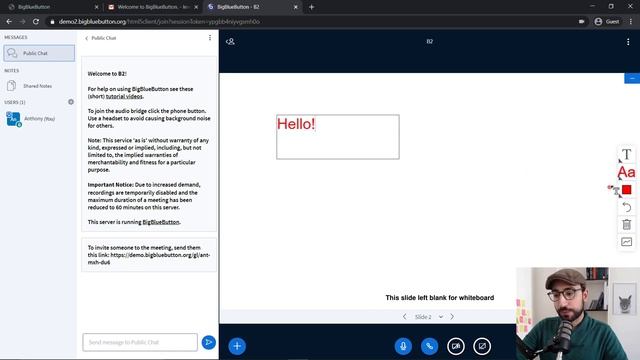Viewport: 640px width, 360px height.
Task: Click the camera indicator in address bar
Action: pyautogui.click(x=581, y=22)
